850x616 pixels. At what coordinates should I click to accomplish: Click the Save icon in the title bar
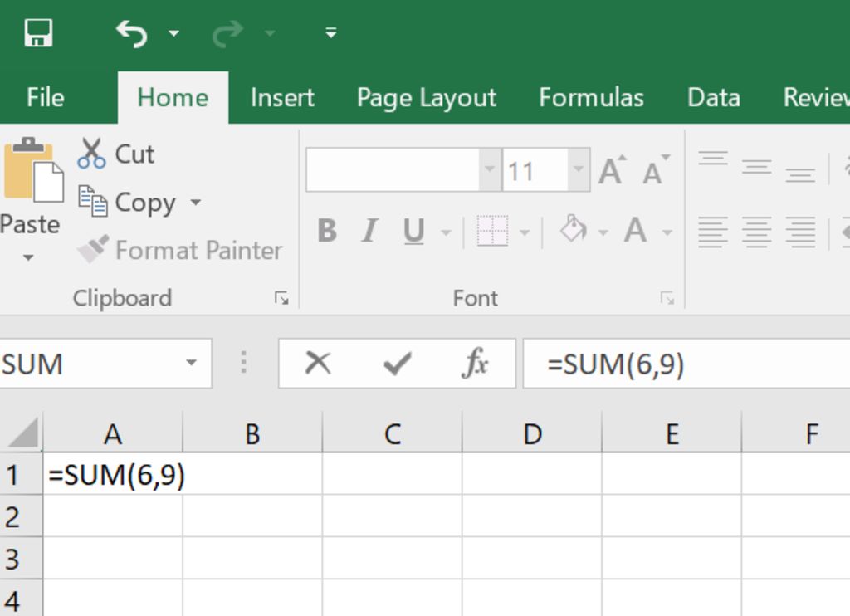coord(38,33)
